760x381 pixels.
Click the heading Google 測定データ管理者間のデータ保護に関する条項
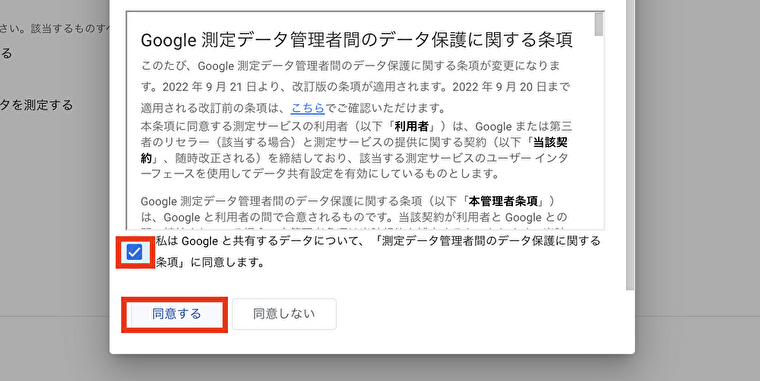(x=357, y=40)
